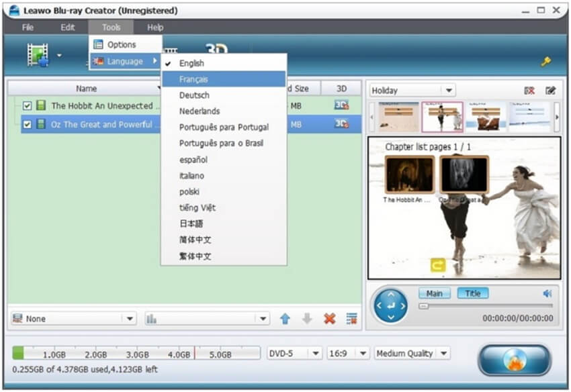
Task: Open the audio track dropdown
Action: point(263,319)
